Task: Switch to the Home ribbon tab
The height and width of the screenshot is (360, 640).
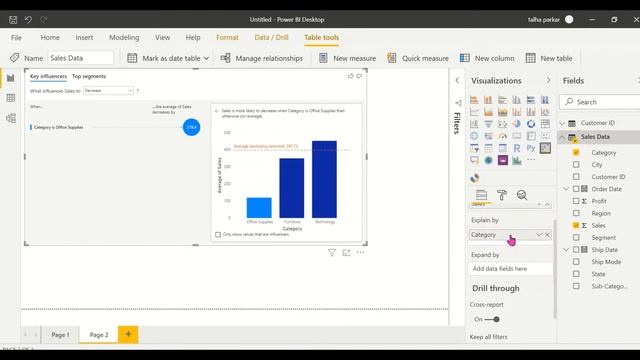Action: [50, 38]
